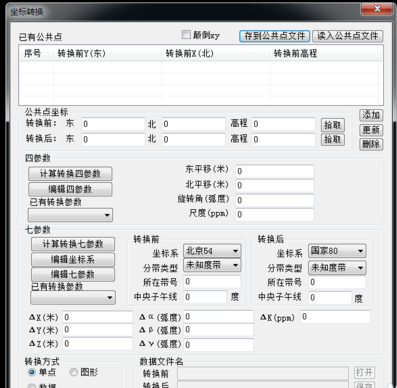Click the 转换前 所在带号 input field
The width and height of the screenshot is (397, 388).
[x=212, y=282]
